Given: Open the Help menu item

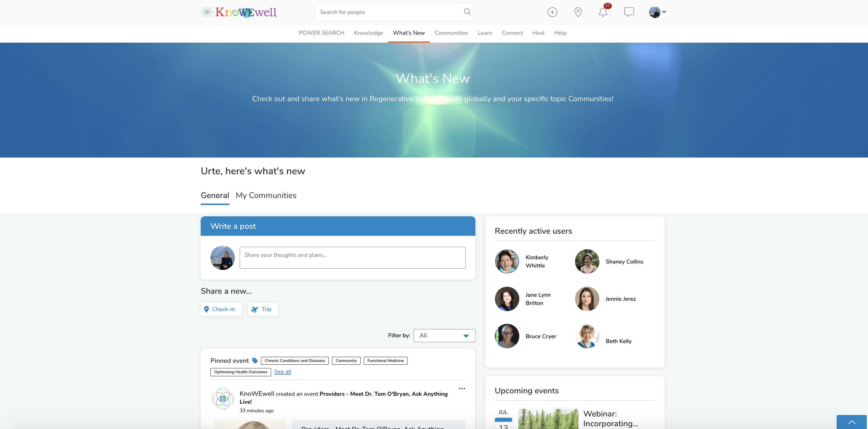Looking at the screenshot, I should pyautogui.click(x=560, y=33).
